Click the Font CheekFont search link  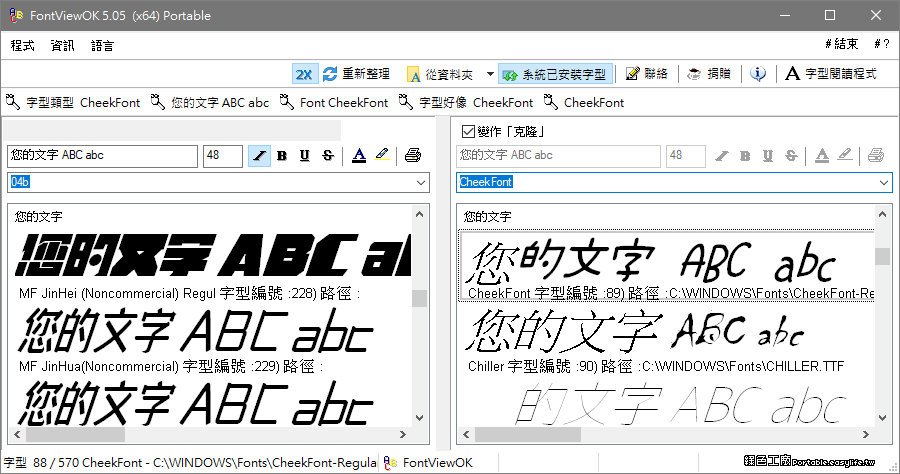point(334,103)
